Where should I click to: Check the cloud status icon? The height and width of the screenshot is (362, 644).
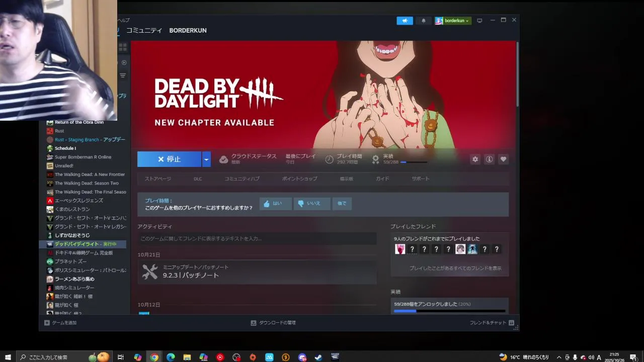(x=224, y=159)
